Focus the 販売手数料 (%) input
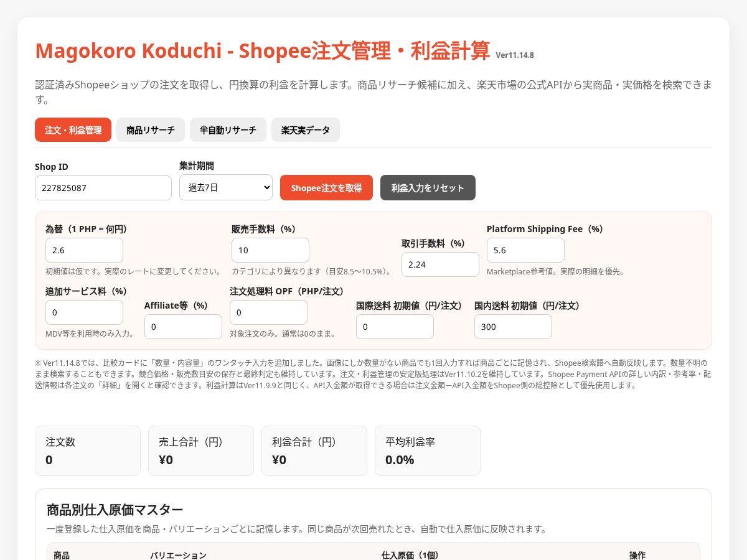The image size is (747, 560). [270, 250]
